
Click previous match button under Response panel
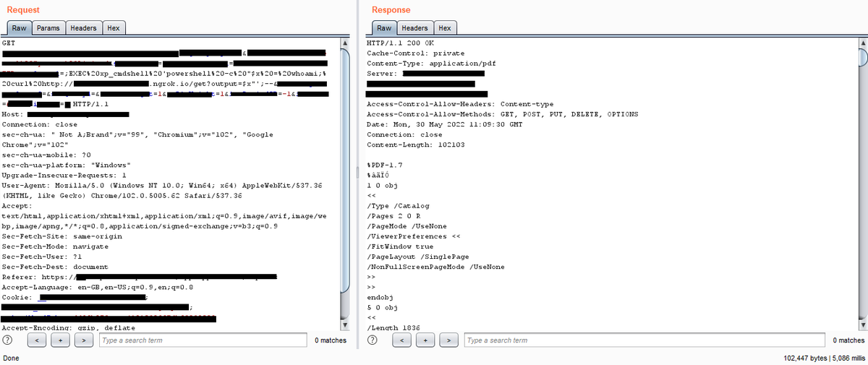coord(404,340)
